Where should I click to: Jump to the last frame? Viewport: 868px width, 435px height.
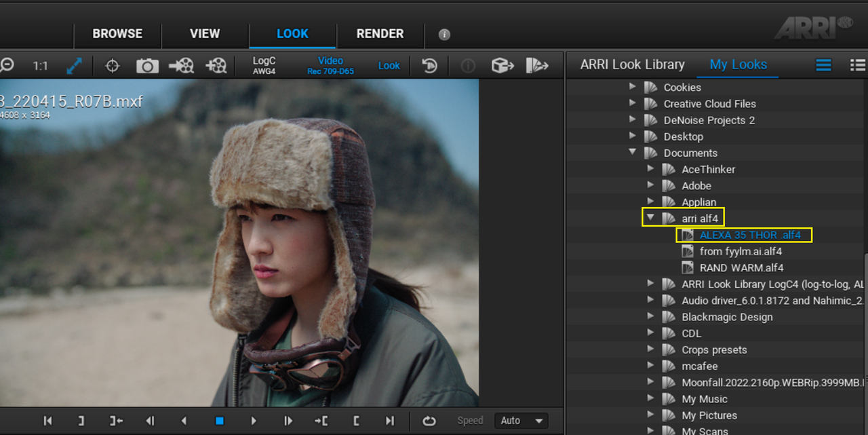[390, 421]
